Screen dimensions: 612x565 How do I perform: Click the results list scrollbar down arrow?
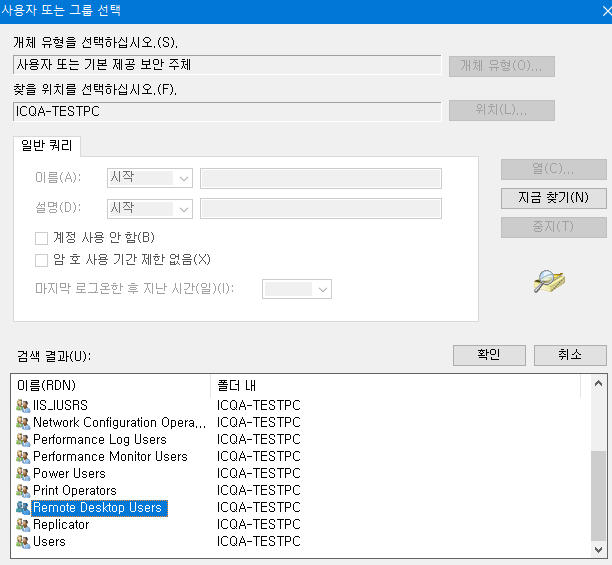point(598,549)
